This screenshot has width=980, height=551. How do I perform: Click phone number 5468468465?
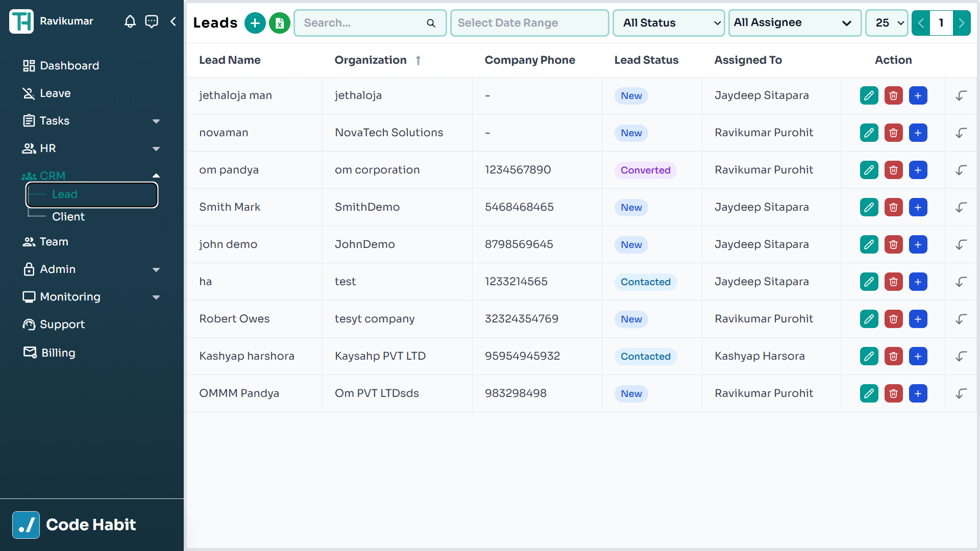pos(519,207)
